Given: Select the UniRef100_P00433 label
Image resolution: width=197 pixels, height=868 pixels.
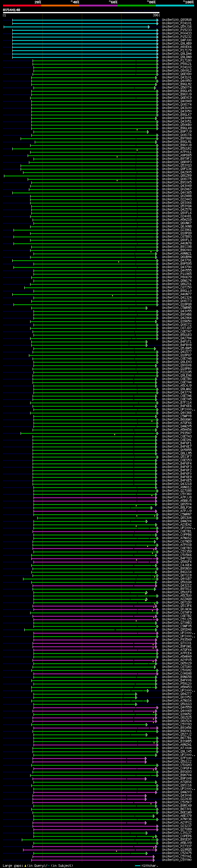Looking at the screenshot, I should 176,33.
